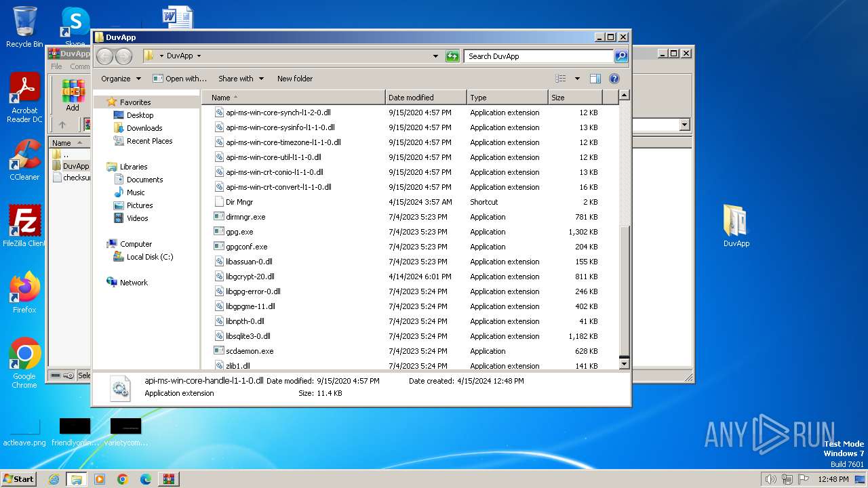Open the CCleaner desktop shortcut
The width and height of the screenshot is (868, 488).
click(24, 160)
